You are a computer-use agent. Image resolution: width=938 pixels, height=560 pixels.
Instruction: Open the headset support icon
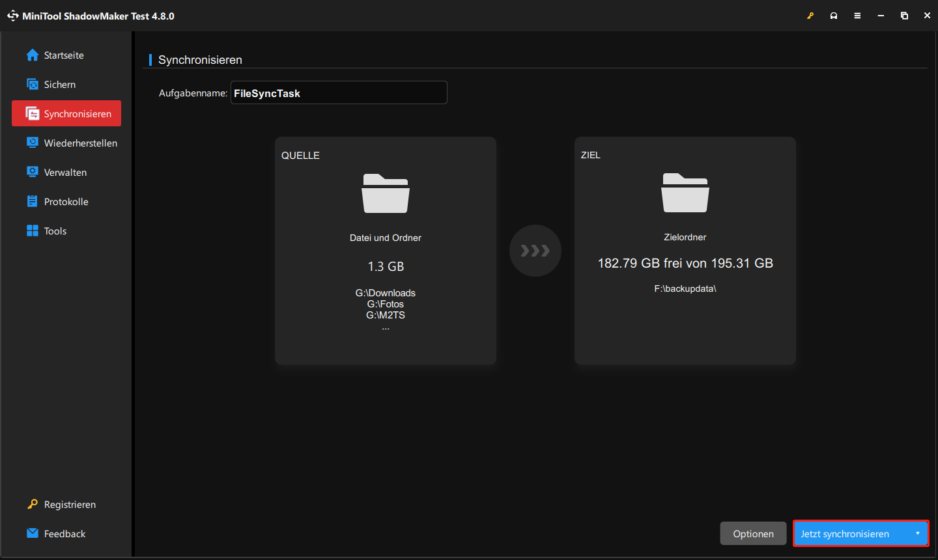click(x=834, y=16)
